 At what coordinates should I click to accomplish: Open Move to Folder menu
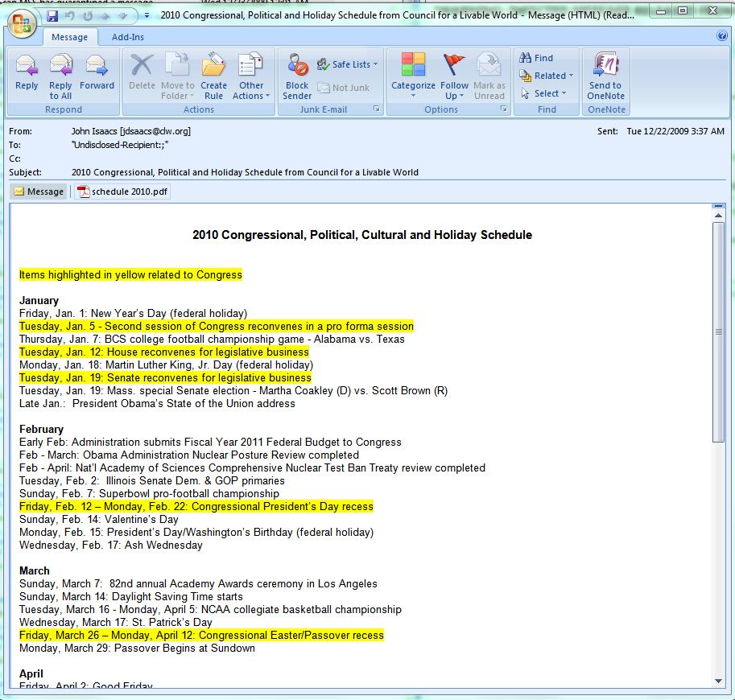coord(178,76)
